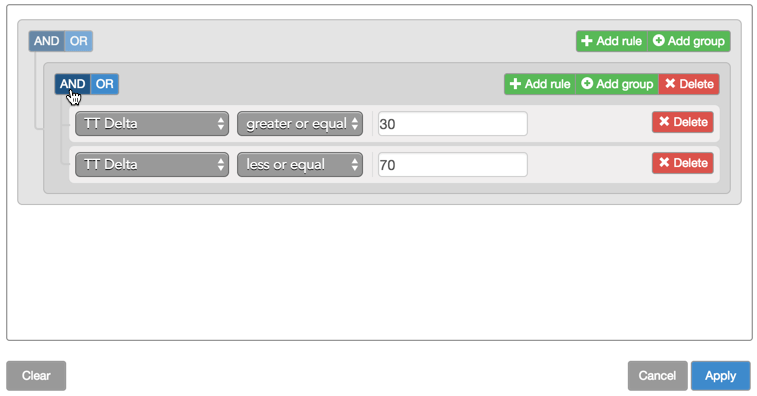757x396 pixels.
Task: Toggle the outer group condition to OR
Action: (x=79, y=41)
